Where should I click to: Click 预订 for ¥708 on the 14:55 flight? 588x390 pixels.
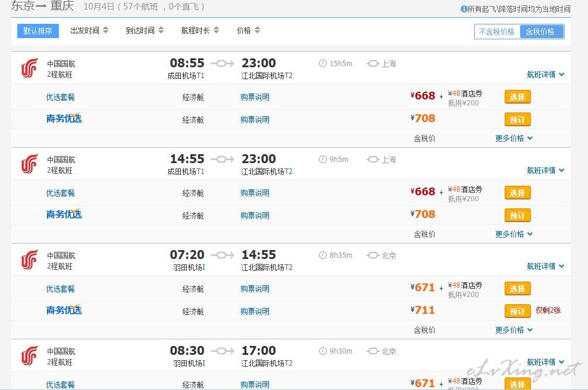[518, 216]
